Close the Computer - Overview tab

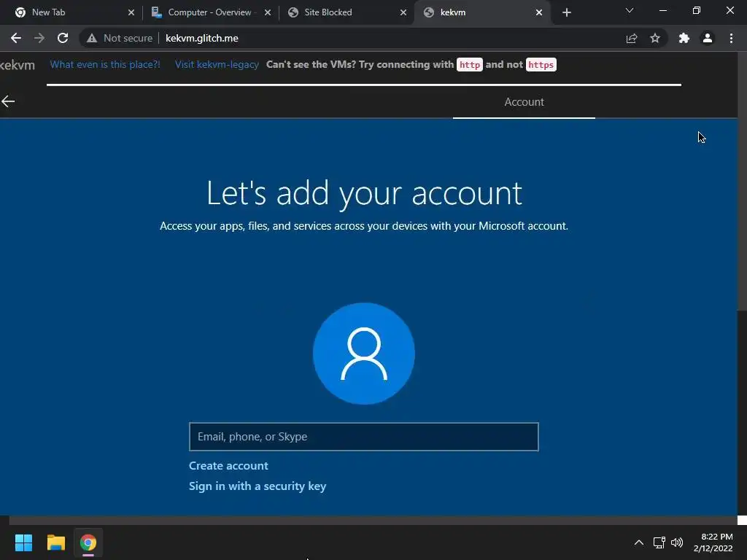click(x=267, y=12)
